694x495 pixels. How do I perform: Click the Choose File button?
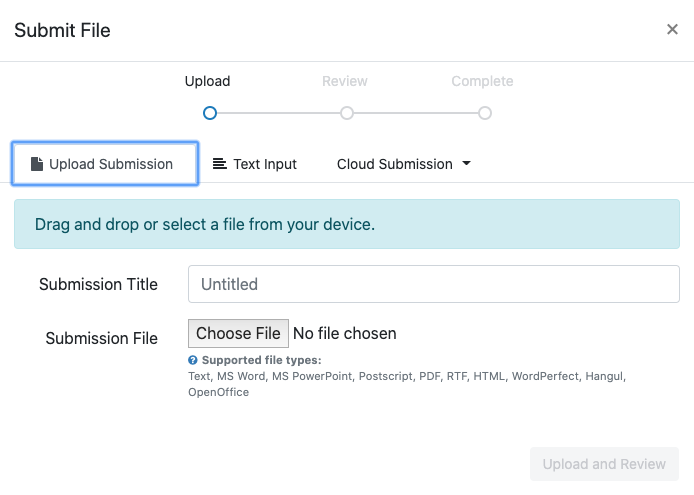coord(238,333)
